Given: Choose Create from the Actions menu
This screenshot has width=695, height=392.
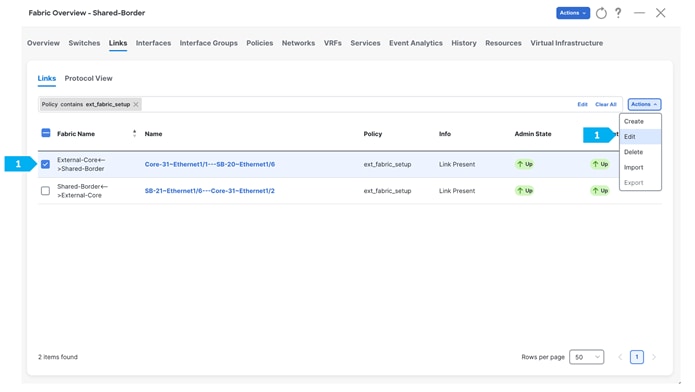Looking at the screenshot, I should (640, 122).
